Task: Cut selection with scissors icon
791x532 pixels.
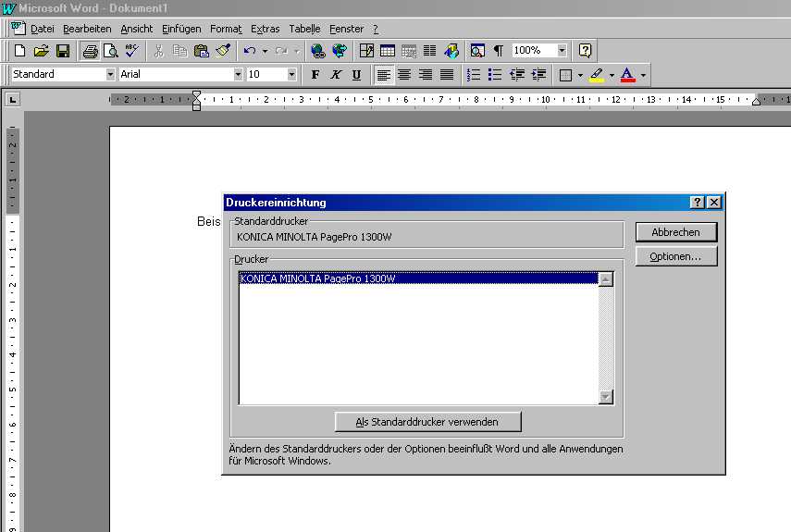Action: tap(159, 51)
